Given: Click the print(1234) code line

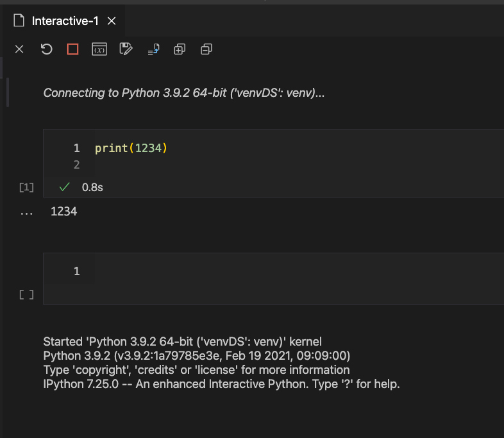Looking at the screenshot, I should pos(131,148).
